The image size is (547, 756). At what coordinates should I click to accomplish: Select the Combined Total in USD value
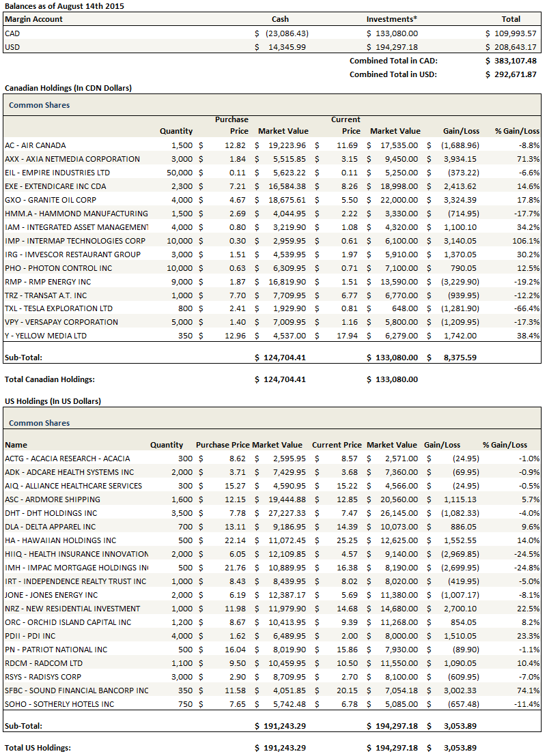(511, 74)
